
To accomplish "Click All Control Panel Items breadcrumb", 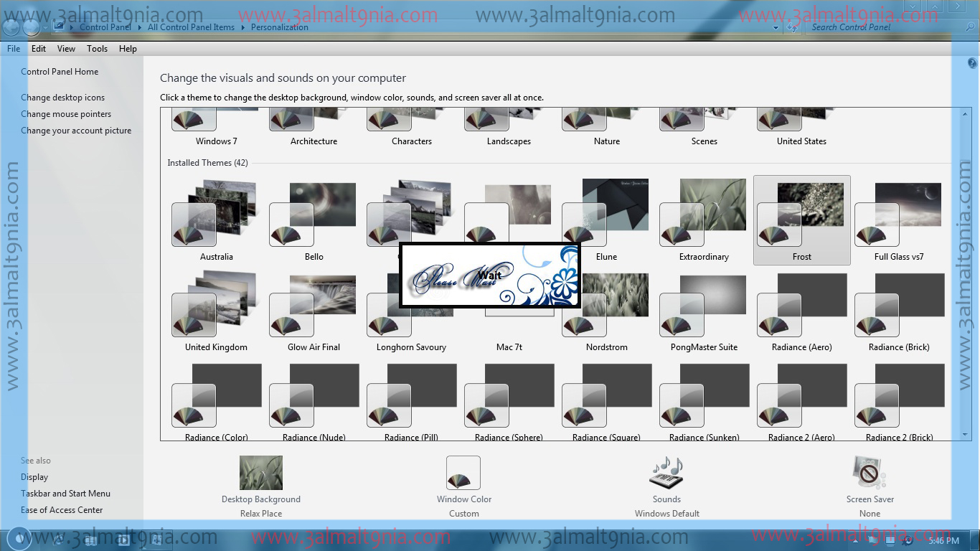I will pyautogui.click(x=191, y=27).
